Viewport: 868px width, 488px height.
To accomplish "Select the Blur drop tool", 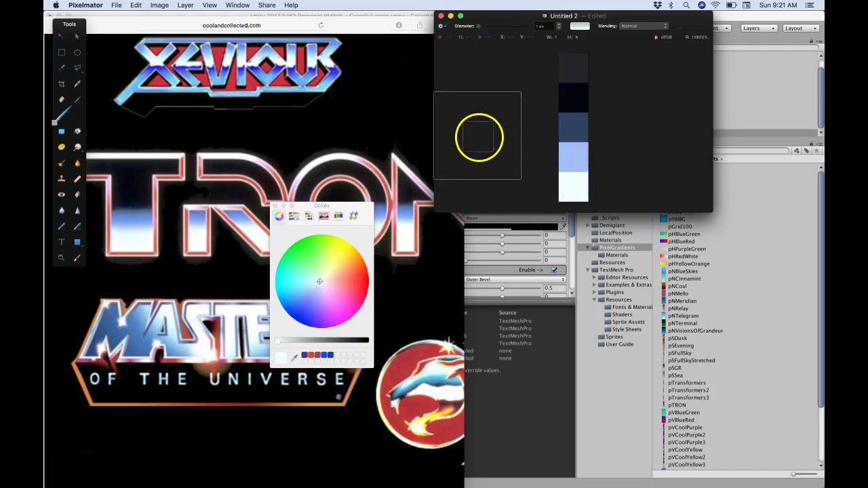I will click(x=62, y=210).
